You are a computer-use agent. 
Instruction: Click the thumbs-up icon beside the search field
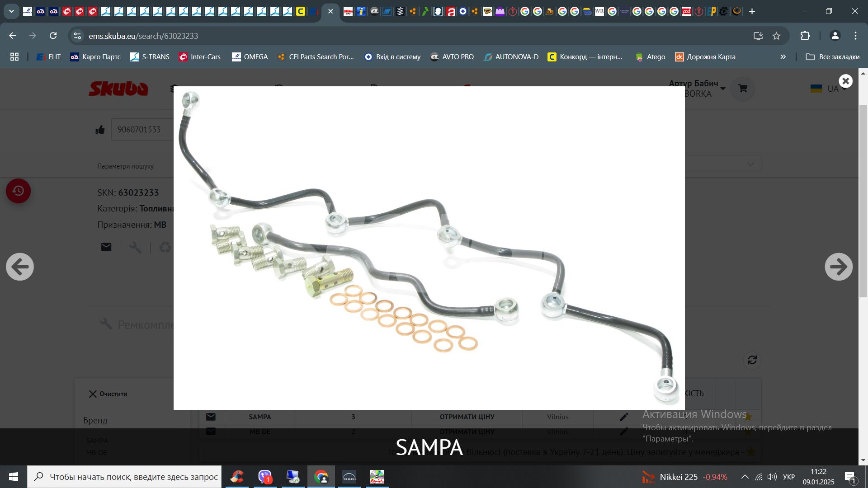(100, 130)
